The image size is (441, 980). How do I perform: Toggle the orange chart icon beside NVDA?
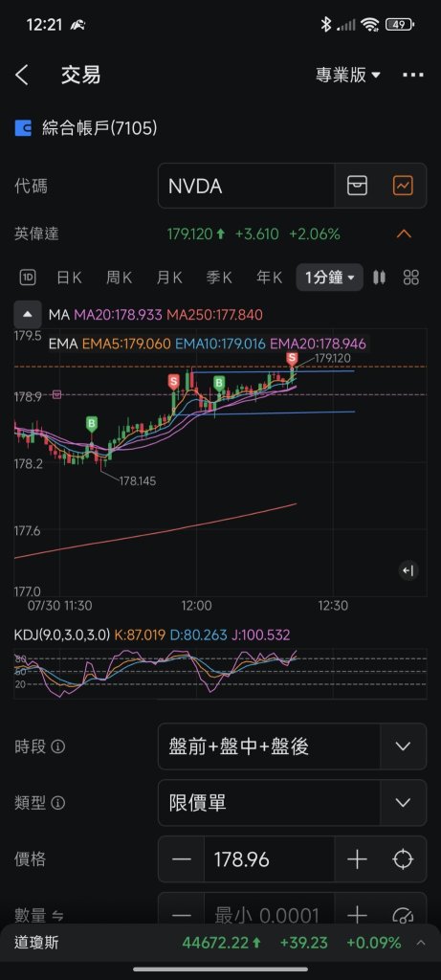(x=403, y=186)
